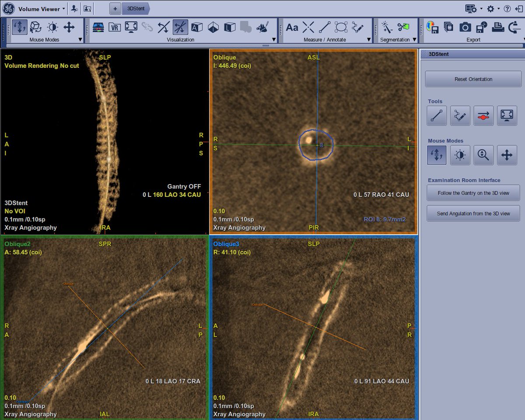Expand the Mouse Modes toolbar arrow
The height and width of the screenshot is (420, 525).
click(x=80, y=40)
